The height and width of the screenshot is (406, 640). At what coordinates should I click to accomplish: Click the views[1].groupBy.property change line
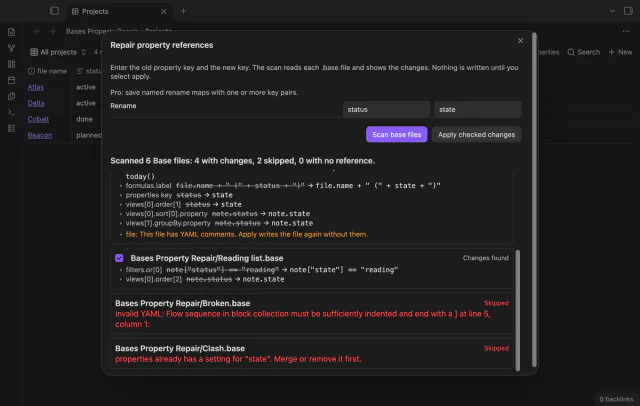219,223
